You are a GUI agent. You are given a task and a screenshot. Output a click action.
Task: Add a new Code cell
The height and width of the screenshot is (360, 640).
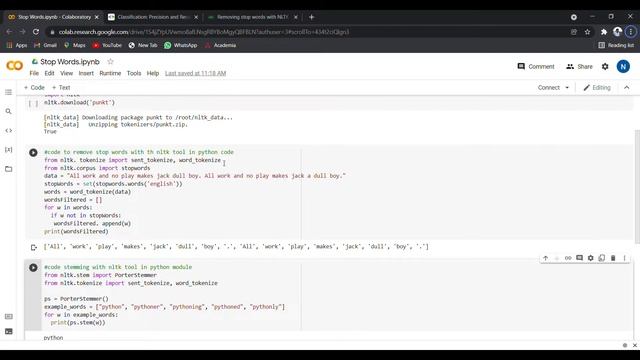pos(34,88)
